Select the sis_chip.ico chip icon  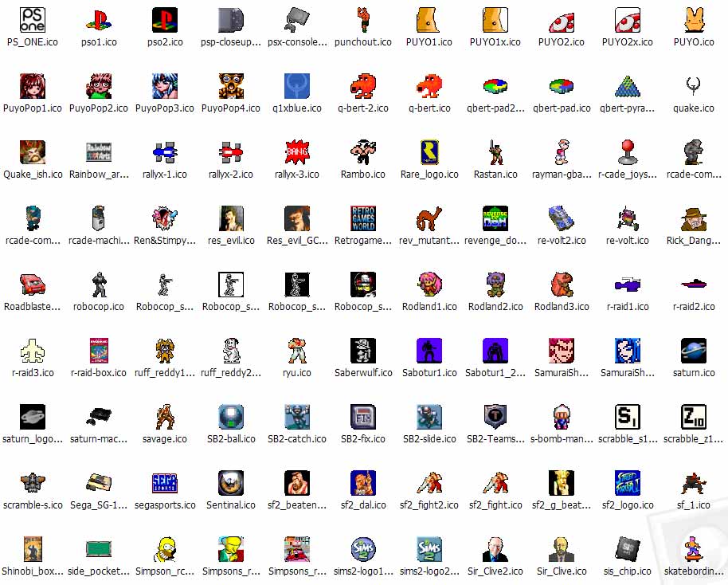(x=628, y=549)
